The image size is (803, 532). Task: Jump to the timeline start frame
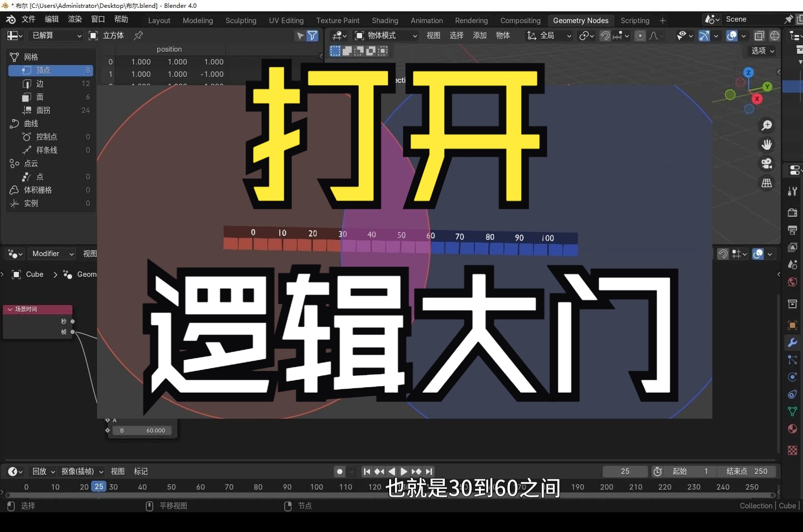point(367,471)
